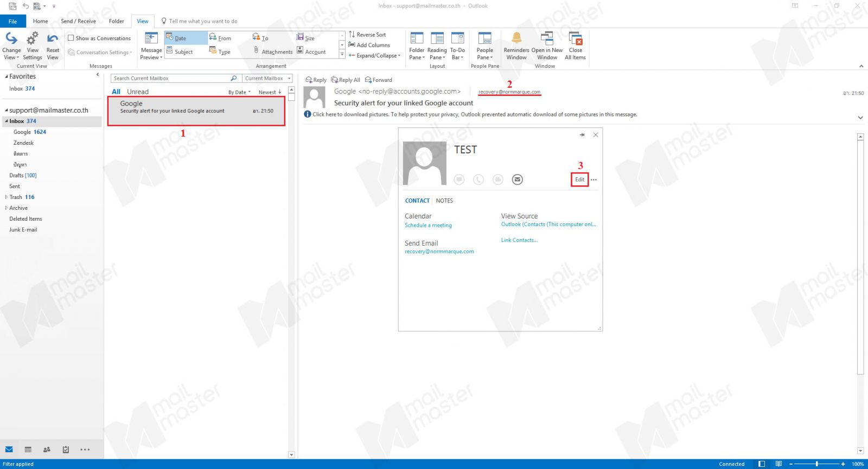The height and width of the screenshot is (469, 868).
Task: Switch to normal view in status bar
Action: (x=762, y=464)
